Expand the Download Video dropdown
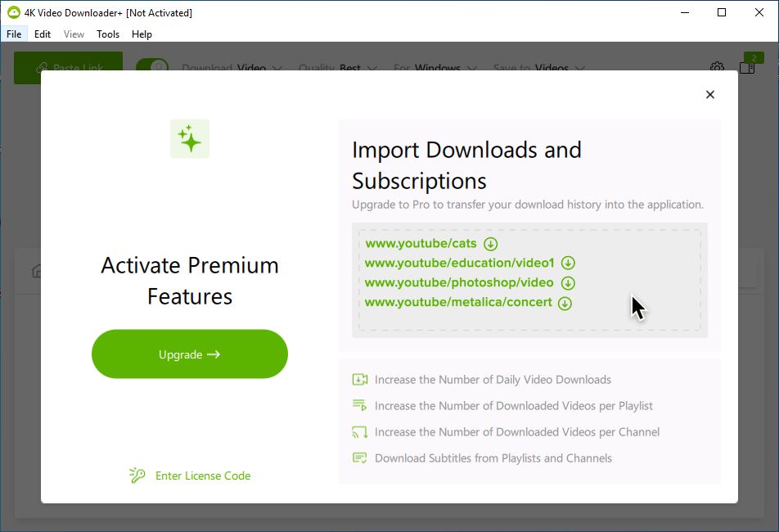 click(x=232, y=67)
